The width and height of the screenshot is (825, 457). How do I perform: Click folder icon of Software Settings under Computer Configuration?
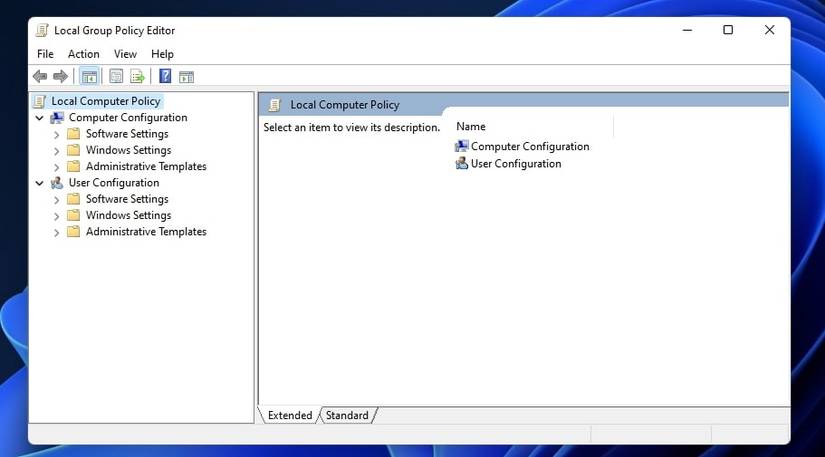74,134
